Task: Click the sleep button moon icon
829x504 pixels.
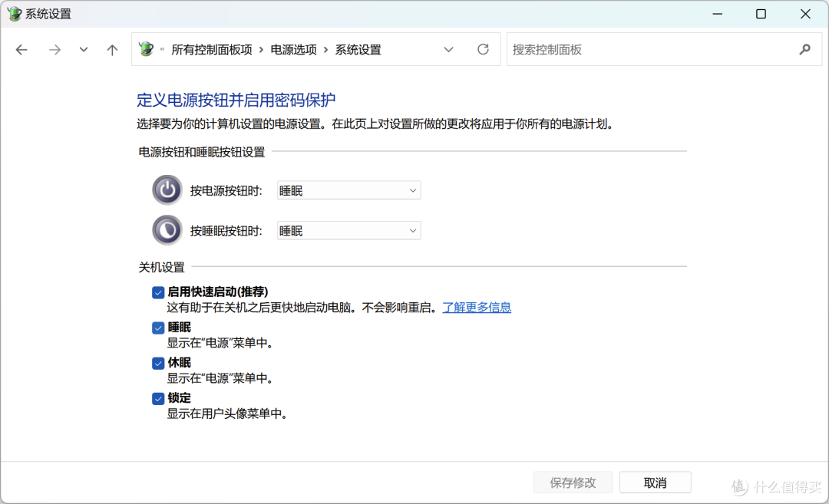Action: 167,230
